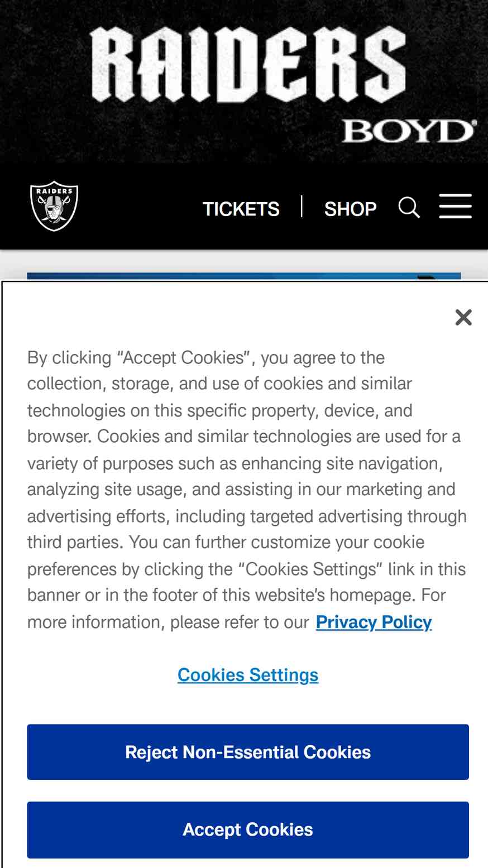Click the divider between TICKETS and SHOP

(302, 207)
